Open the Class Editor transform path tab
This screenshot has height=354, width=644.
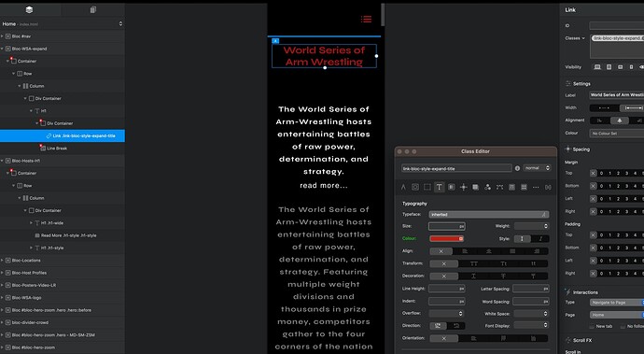pyautogui.click(x=499, y=187)
